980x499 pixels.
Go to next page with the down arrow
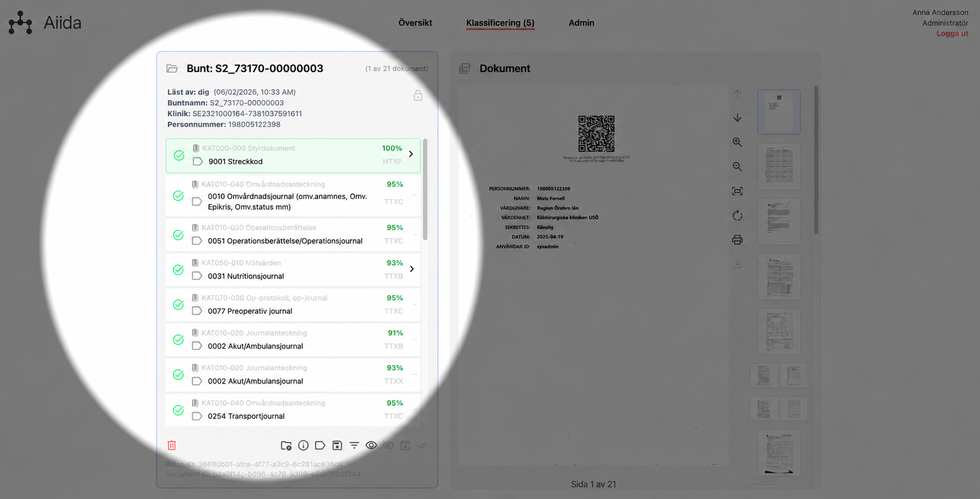737,118
